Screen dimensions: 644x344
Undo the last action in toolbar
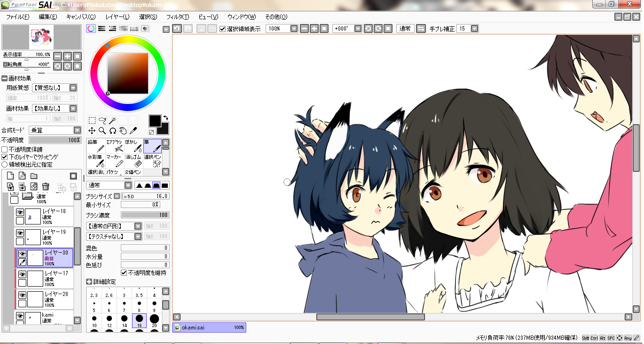(177, 29)
